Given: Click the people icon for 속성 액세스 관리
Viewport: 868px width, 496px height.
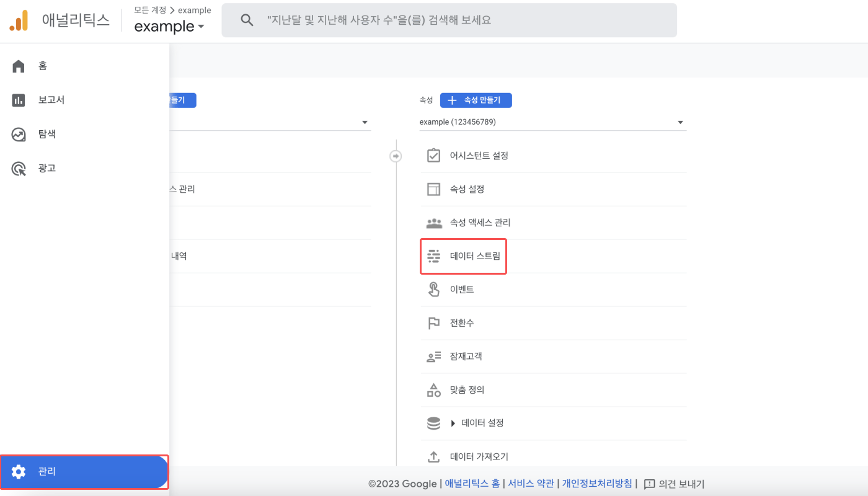Looking at the screenshot, I should click(x=434, y=223).
